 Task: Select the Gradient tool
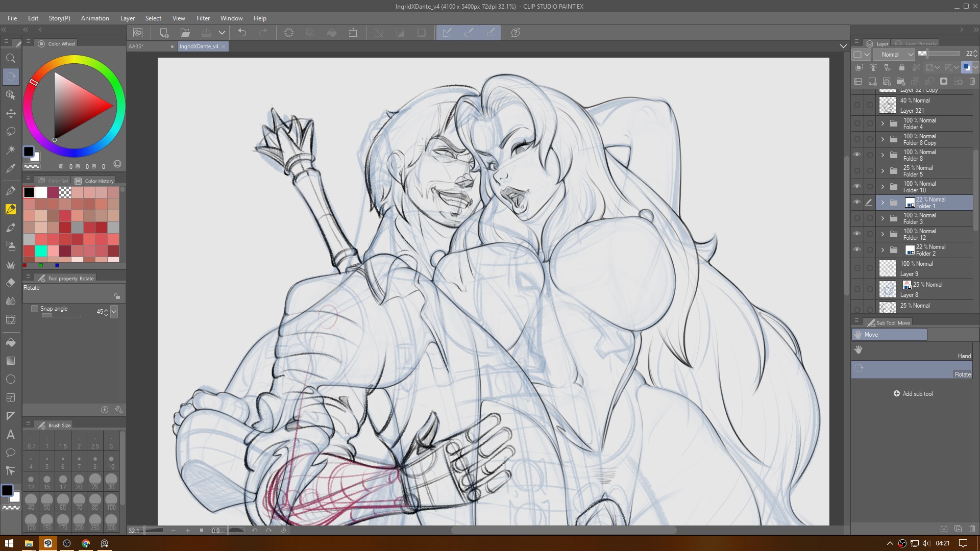click(11, 361)
